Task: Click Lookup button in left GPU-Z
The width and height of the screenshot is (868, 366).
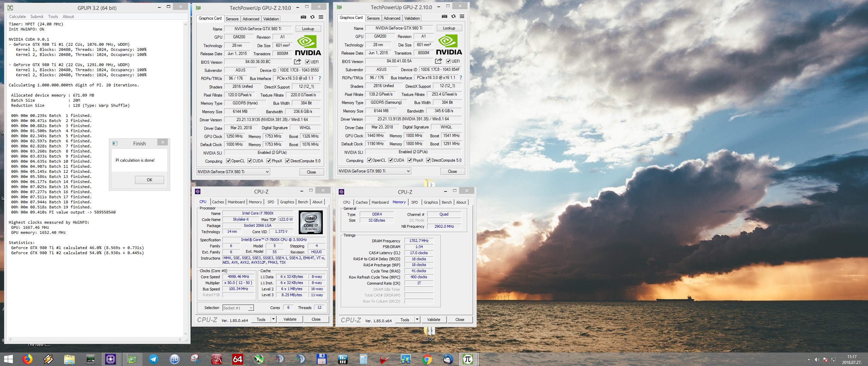Action: tap(308, 29)
